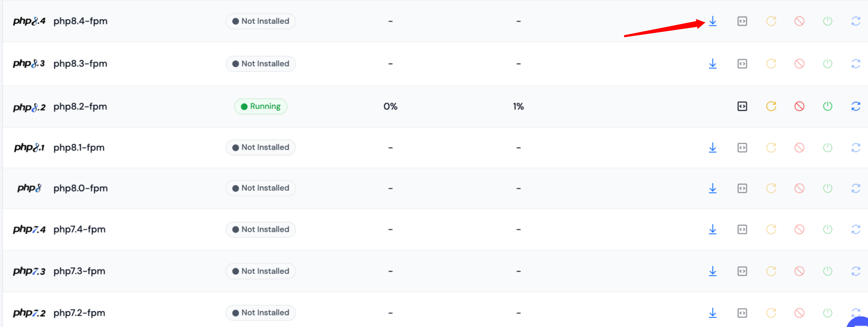Click the power icon in the php8.0-fpm row
The width and height of the screenshot is (868, 327).
coord(828,188)
